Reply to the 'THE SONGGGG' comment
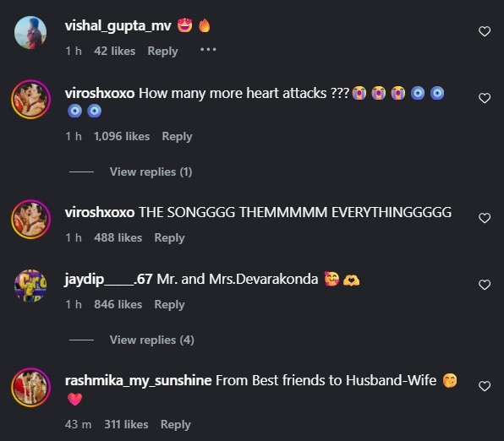 169,238
